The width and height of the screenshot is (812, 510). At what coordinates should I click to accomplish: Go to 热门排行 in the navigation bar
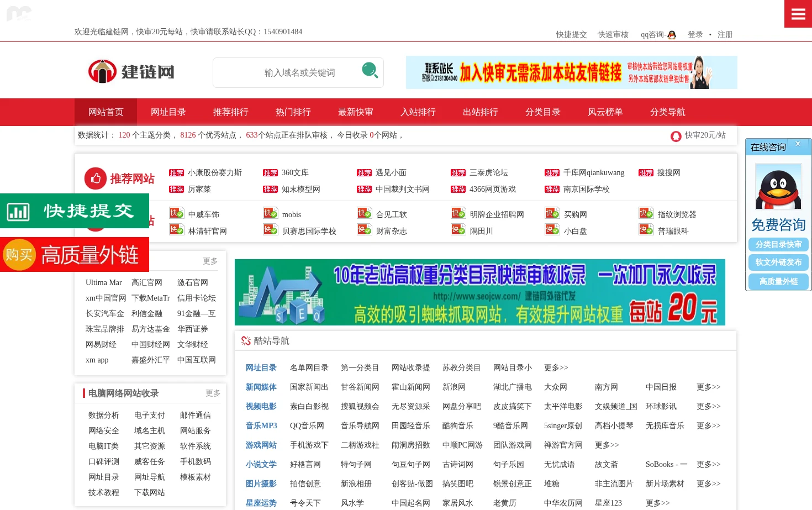(293, 112)
